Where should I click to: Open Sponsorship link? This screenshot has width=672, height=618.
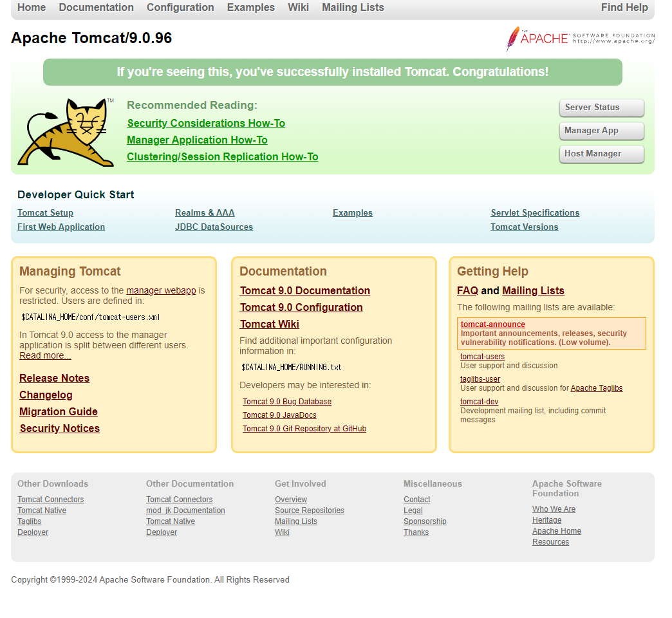425,521
